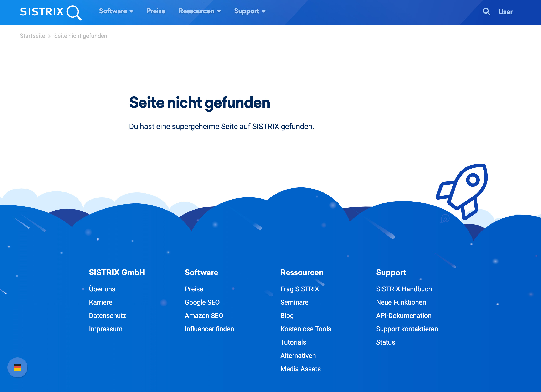The width and height of the screenshot is (541, 392).
Task: Open the Preise menu item
Action: (156, 11)
